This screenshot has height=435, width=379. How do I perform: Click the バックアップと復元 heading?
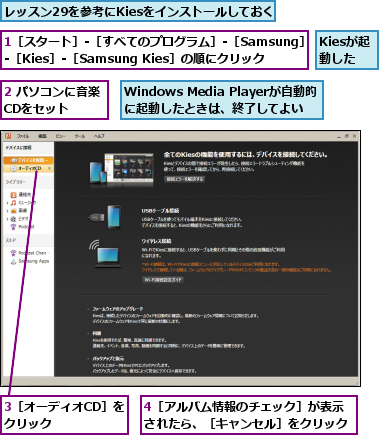click(x=108, y=359)
